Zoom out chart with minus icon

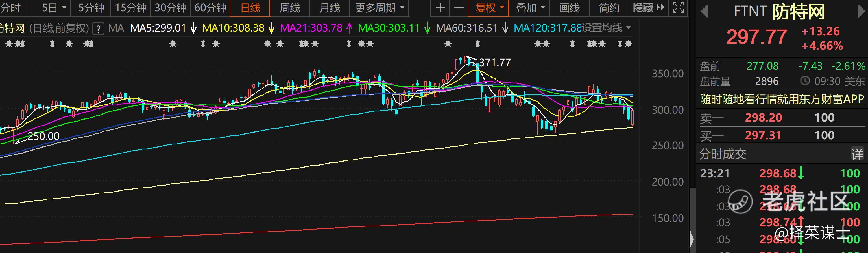(x=459, y=8)
